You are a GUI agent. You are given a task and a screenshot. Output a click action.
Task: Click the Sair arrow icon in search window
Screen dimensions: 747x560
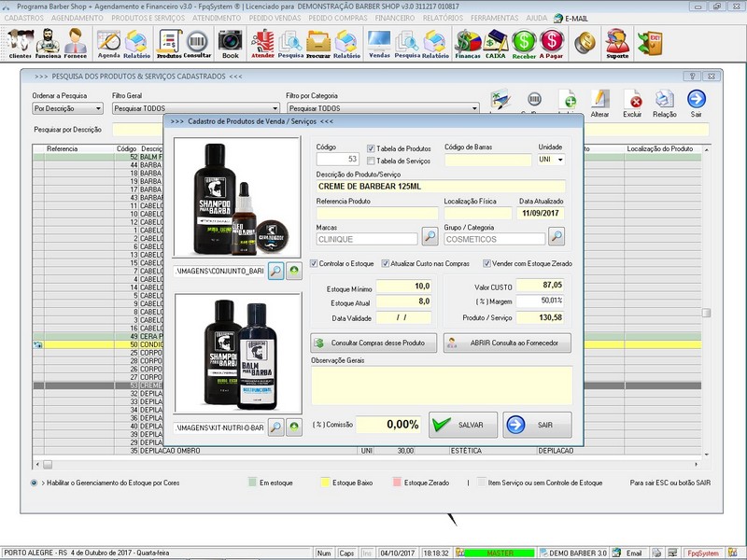coord(696,104)
